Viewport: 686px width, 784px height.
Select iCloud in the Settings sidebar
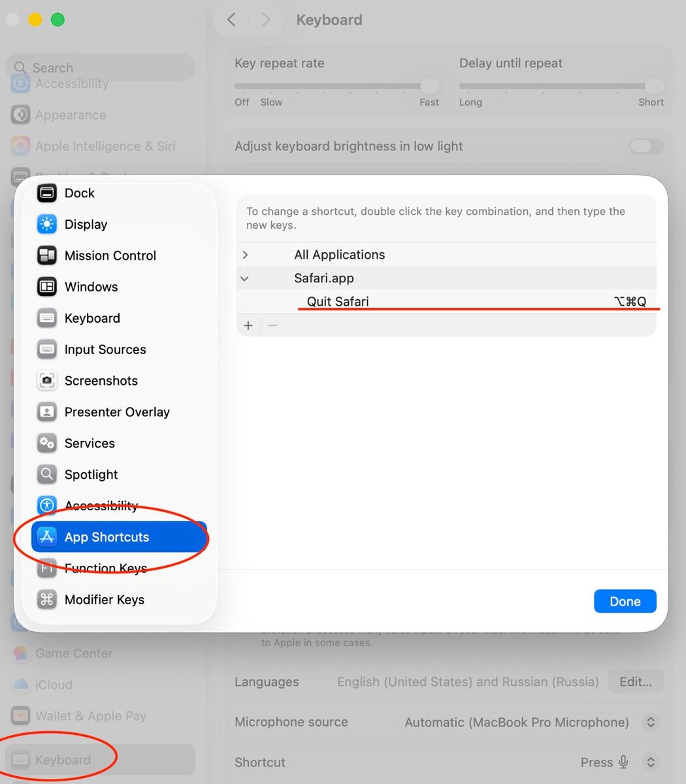point(100,685)
